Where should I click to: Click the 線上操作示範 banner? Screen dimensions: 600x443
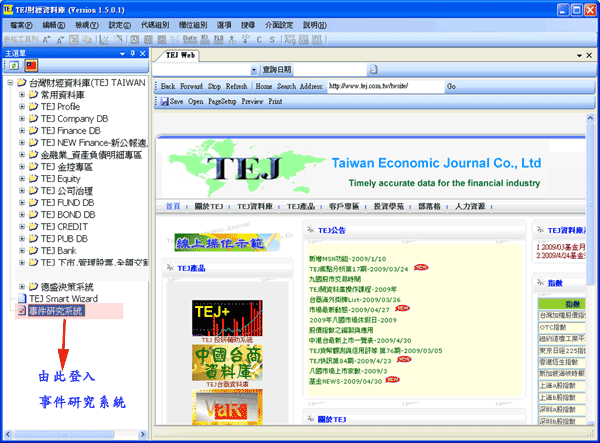tap(227, 243)
